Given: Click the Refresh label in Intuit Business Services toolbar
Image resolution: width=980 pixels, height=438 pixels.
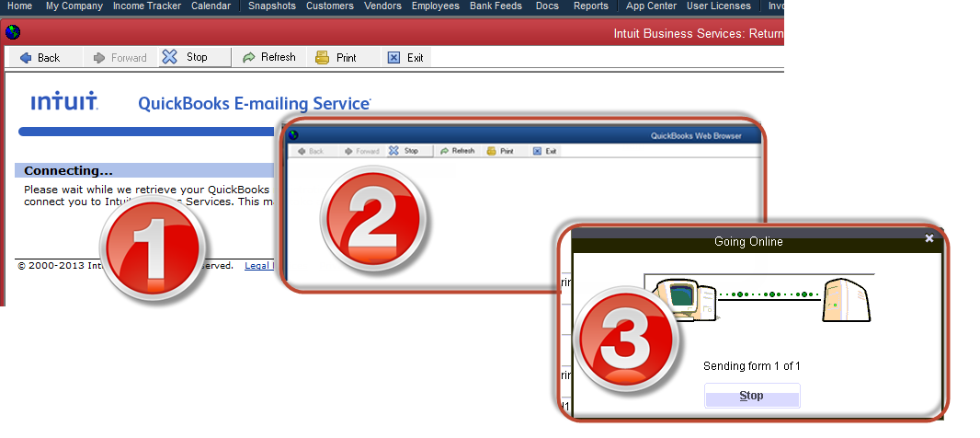Looking at the screenshot, I should click(x=279, y=57).
